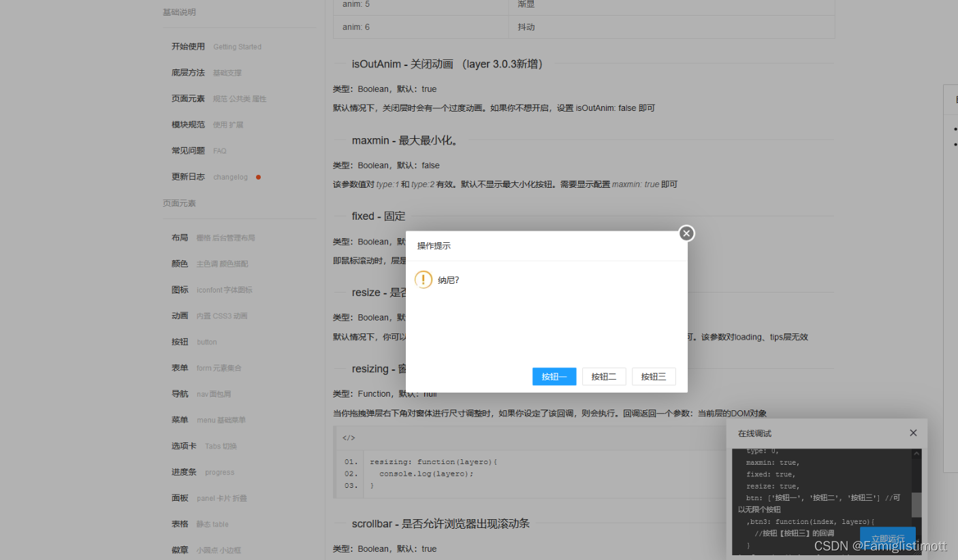Close the 在线调试 debug panel

click(913, 432)
